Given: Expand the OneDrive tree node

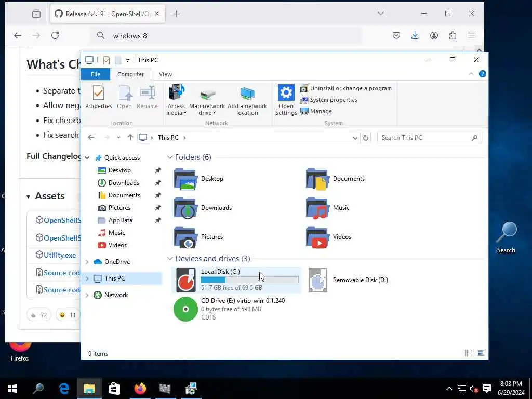Looking at the screenshot, I should 87,262.
